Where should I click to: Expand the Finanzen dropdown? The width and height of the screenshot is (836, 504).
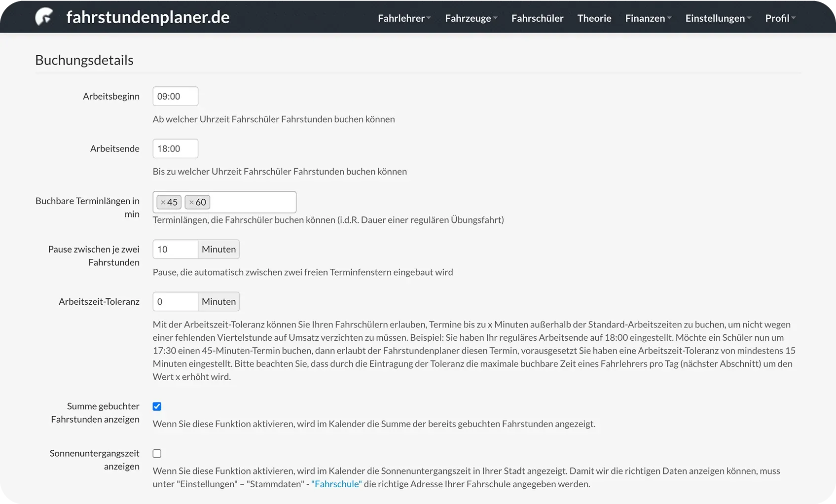(648, 18)
